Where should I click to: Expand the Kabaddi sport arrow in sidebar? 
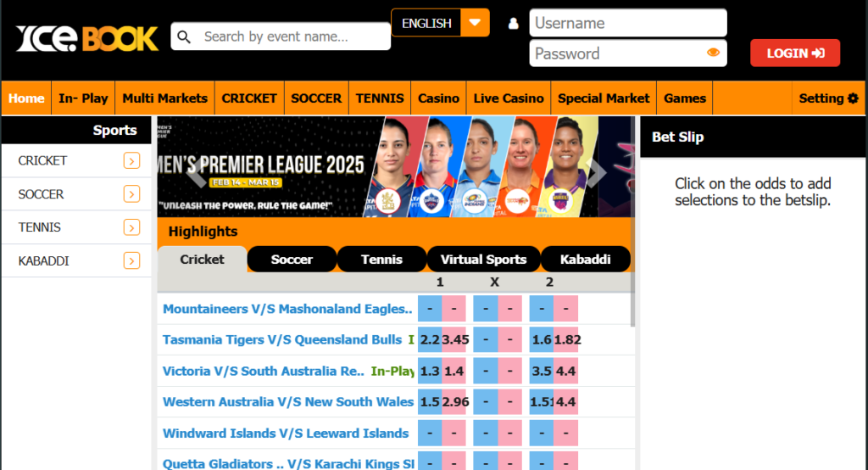[131, 261]
